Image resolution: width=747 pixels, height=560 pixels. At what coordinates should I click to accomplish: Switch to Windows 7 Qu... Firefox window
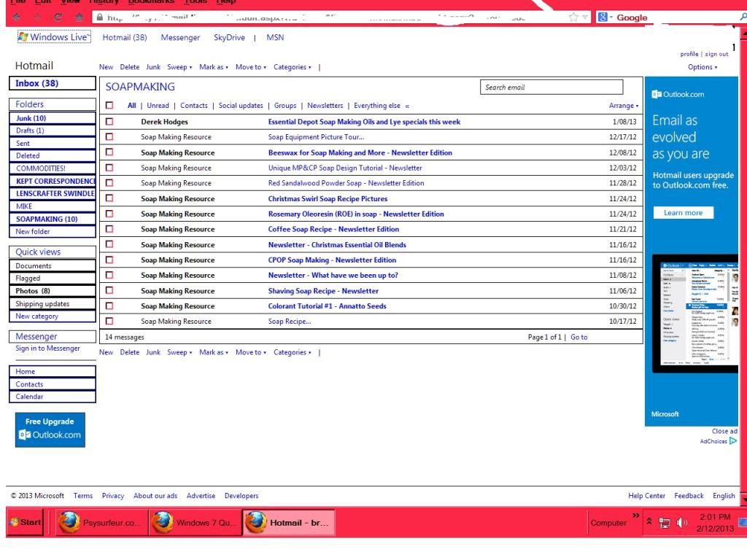pyautogui.click(x=196, y=522)
